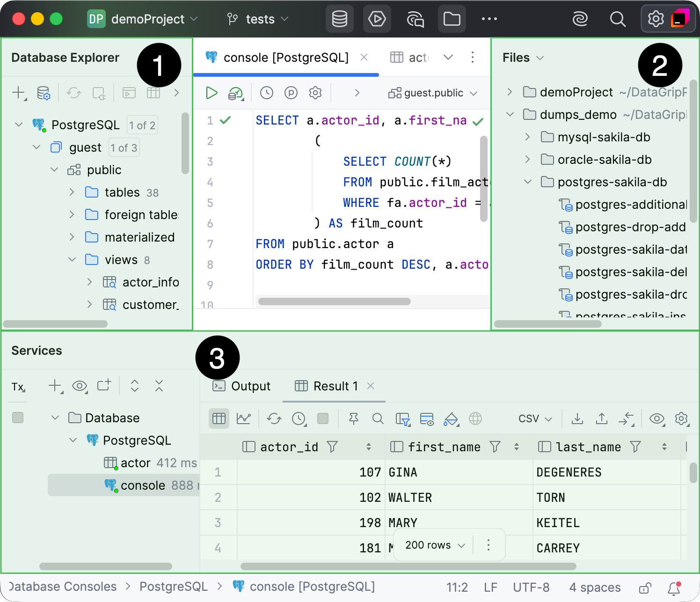This screenshot has height=602, width=700.
Task: Click the 200 rows page size button
Action: 435,545
